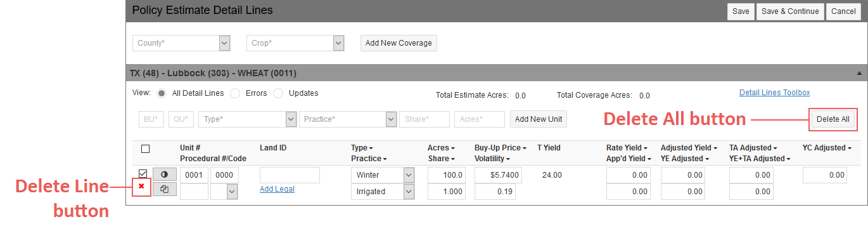Image resolution: width=868 pixels, height=231 pixels.
Task: Click the Save & Continue button
Action: point(790,11)
